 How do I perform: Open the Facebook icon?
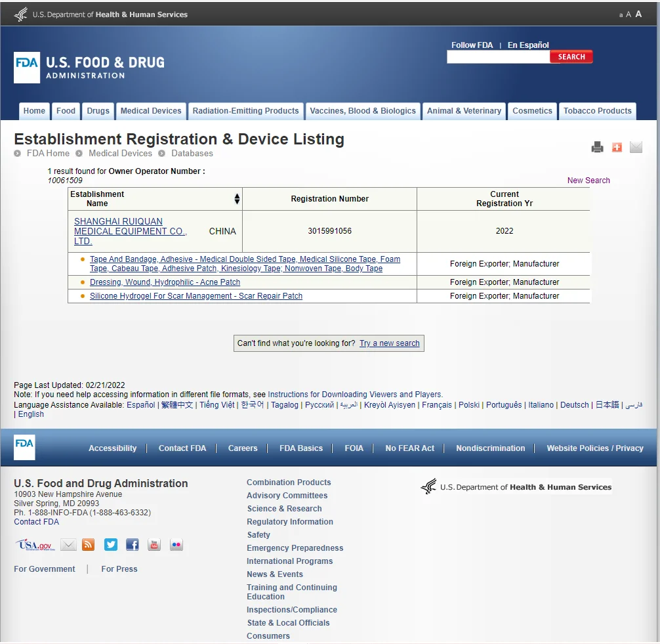point(132,545)
